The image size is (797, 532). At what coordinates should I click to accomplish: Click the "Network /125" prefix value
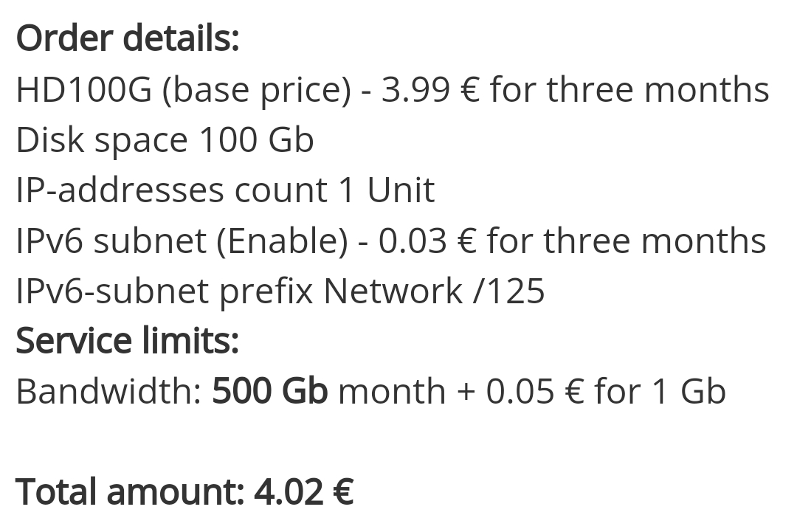(x=434, y=291)
